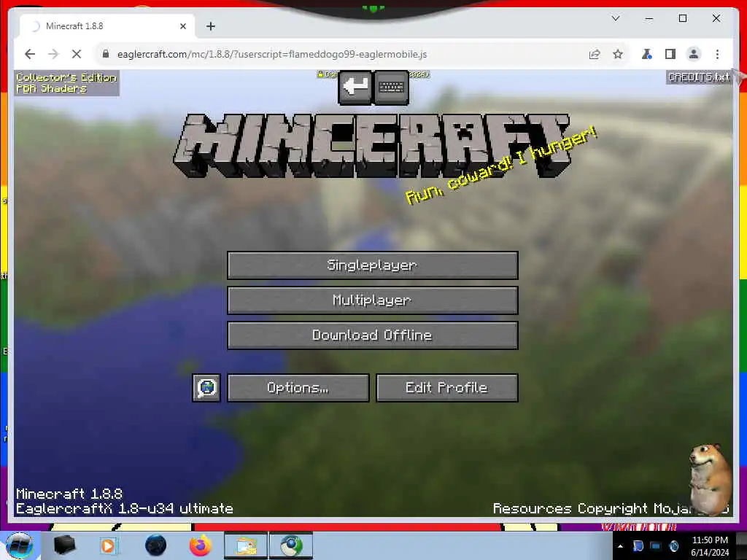Image resolution: width=747 pixels, height=560 pixels.
Task: Toggle the browser side panel
Action: (670, 54)
